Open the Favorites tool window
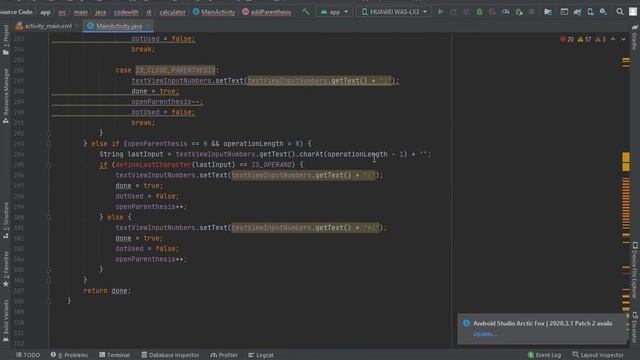 (5, 269)
